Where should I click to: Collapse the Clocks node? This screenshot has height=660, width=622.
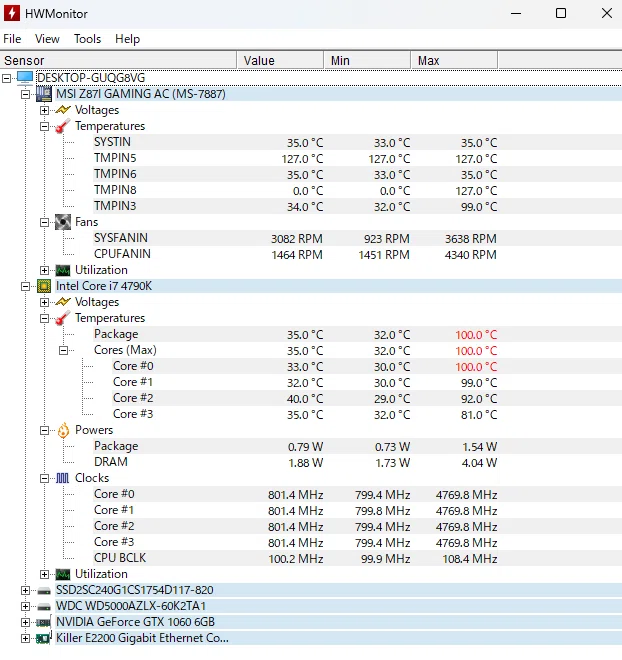click(x=44, y=478)
